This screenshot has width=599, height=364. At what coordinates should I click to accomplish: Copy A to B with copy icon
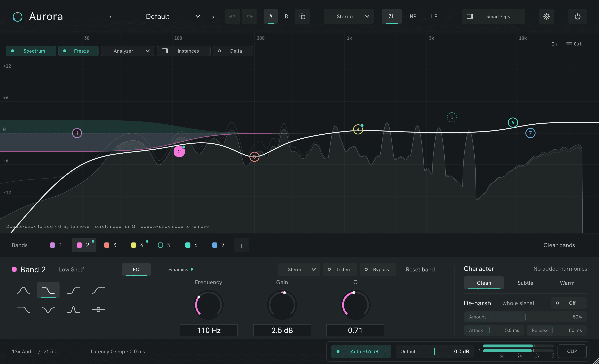(302, 16)
